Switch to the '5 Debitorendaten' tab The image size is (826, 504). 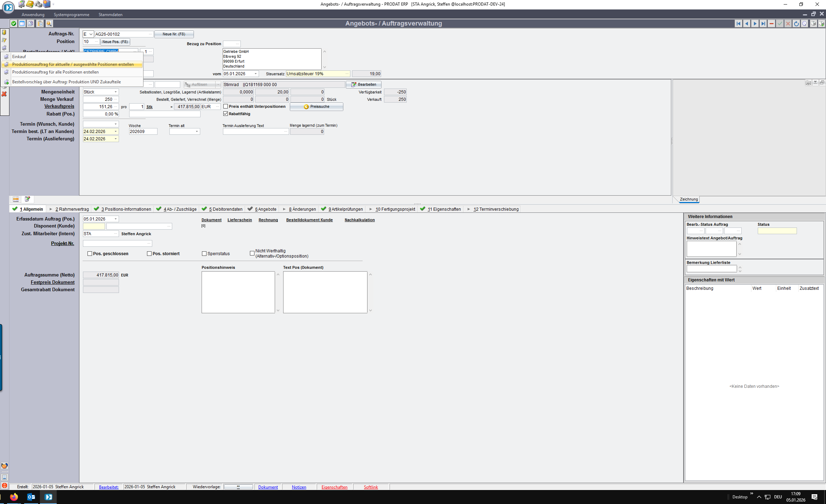tap(225, 209)
